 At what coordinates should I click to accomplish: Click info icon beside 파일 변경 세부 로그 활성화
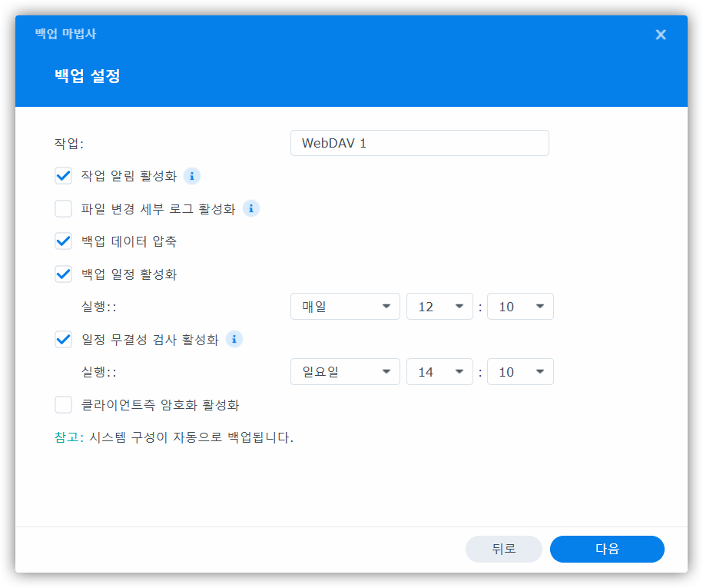point(250,208)
